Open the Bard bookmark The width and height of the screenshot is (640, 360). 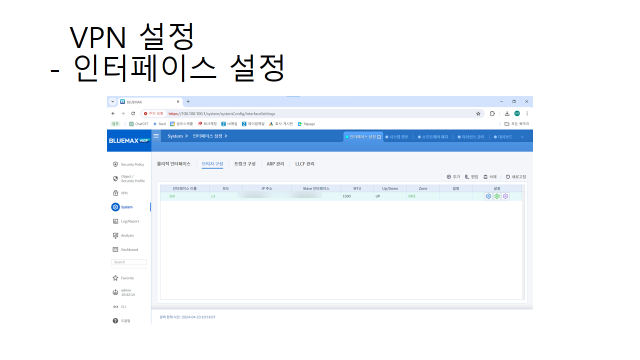[160, 124]
